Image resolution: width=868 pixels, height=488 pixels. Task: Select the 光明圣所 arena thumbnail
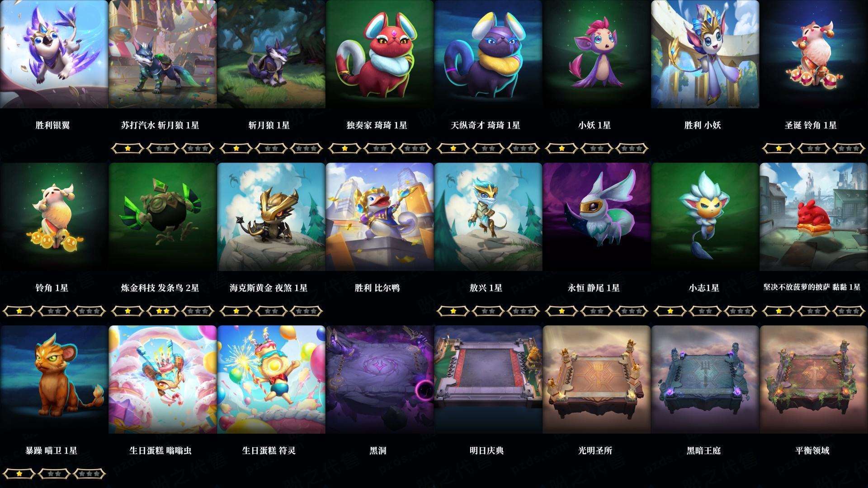click(597, 380)
